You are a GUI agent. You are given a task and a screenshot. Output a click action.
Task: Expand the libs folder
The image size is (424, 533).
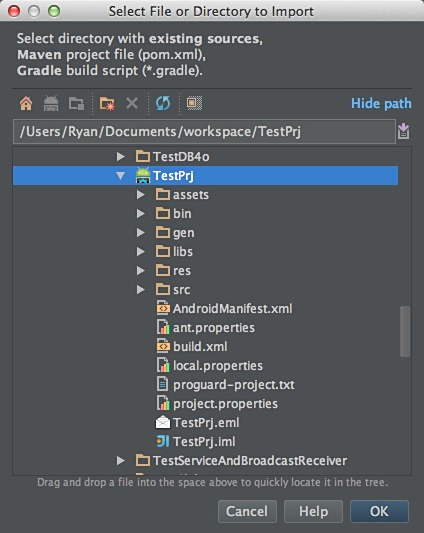141,252
